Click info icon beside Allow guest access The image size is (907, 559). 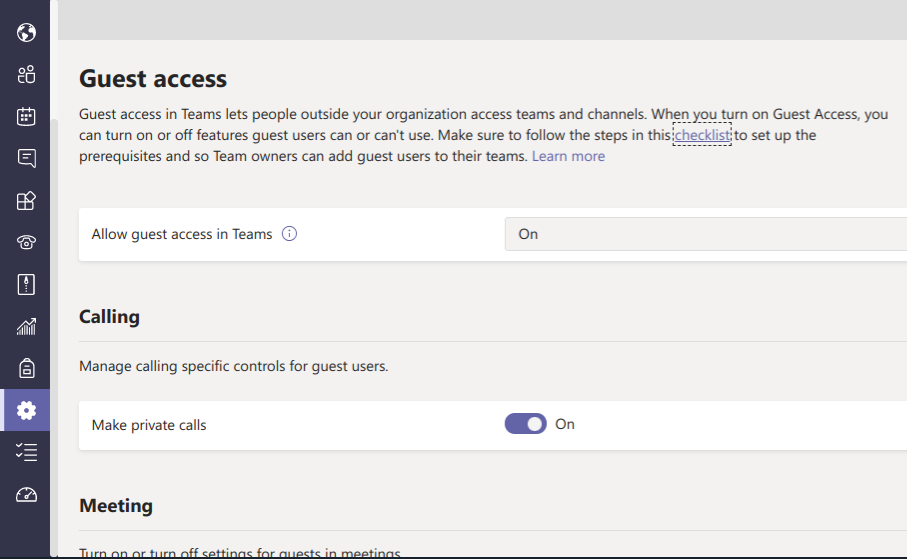click(x=290, y=234)
